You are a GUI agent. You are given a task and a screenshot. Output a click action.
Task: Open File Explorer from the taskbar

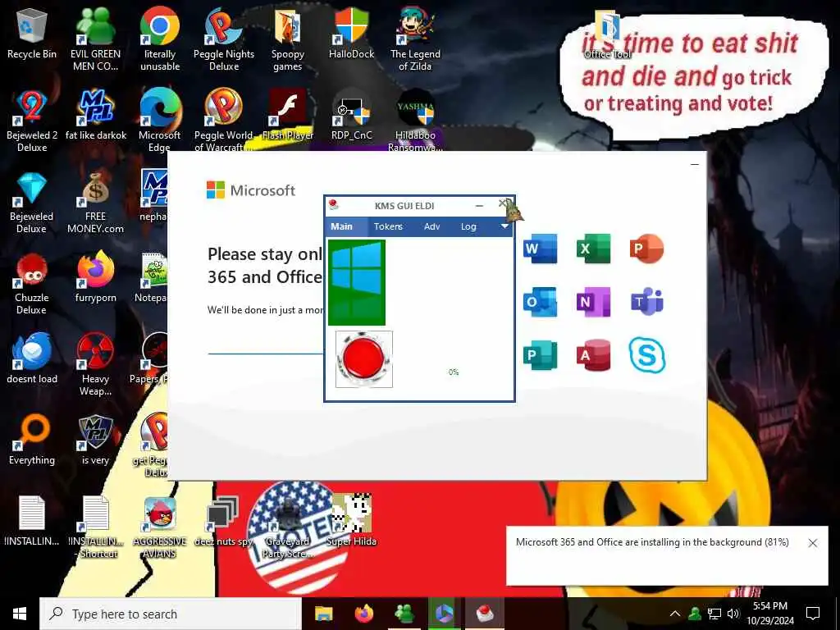(323, 614)
